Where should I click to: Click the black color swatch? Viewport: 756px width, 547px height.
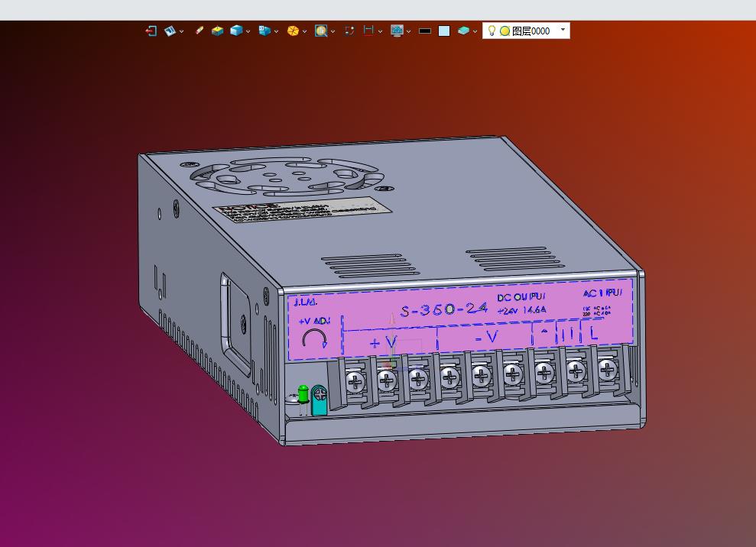(x=425, y=31)
